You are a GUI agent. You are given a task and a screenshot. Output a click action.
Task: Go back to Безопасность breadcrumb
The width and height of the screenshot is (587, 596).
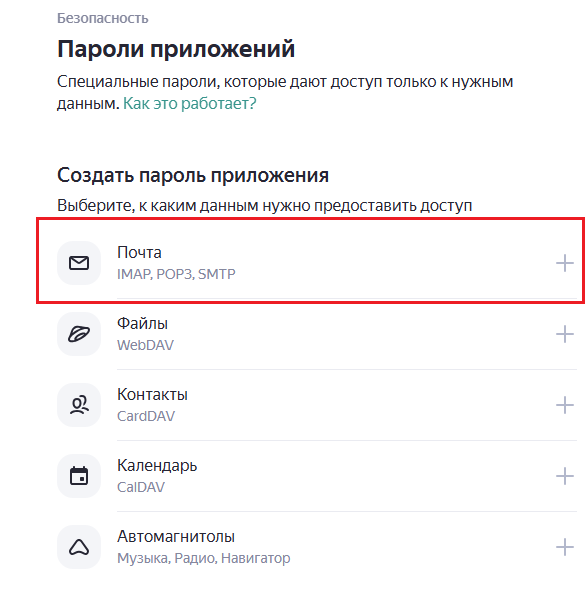click(x=103, y=18)
